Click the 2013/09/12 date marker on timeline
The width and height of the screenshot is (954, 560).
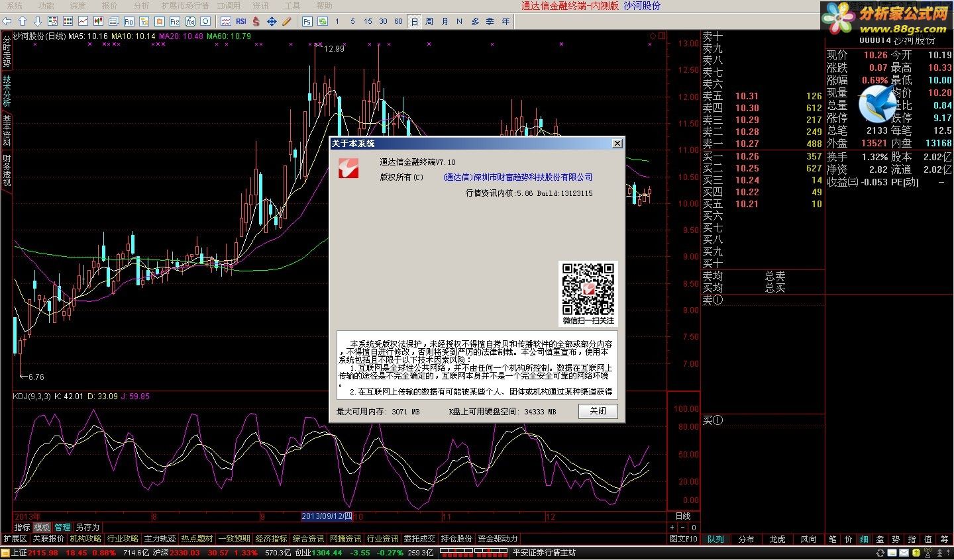327,516
